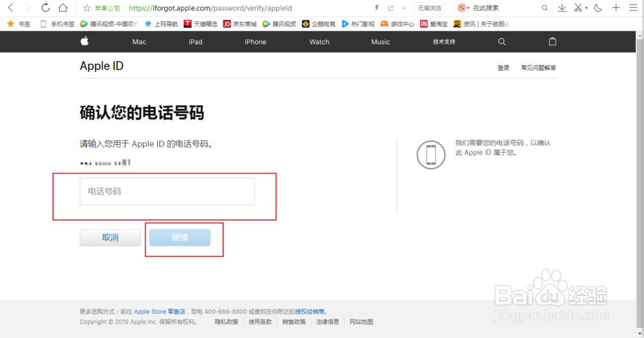Click the 登录 sign-in link
Image resolution: width=644 pixels, height=338 pixels.
[504, 68]
